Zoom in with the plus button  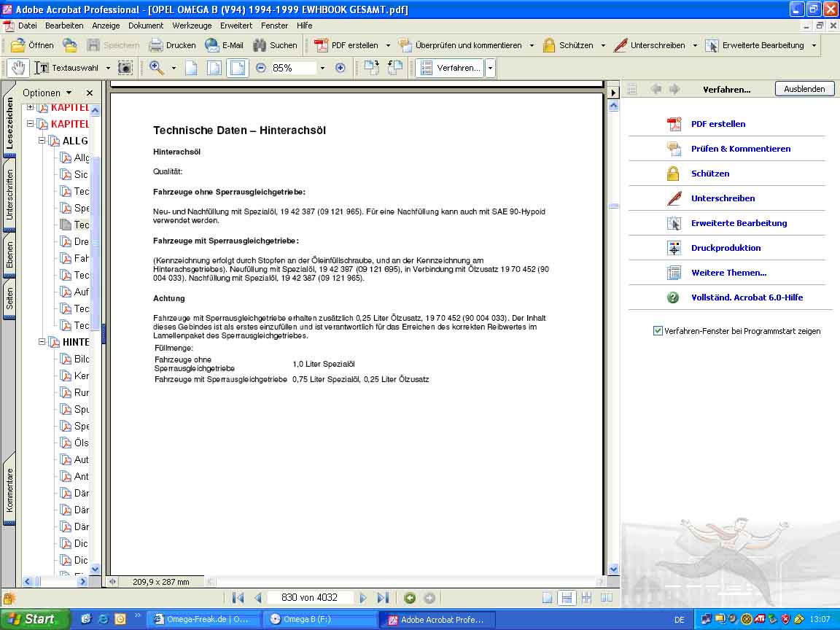tap(340, 68)
